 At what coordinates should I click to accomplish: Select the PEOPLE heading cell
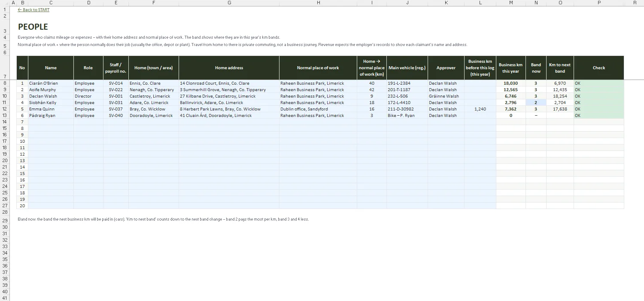[33, 27]
